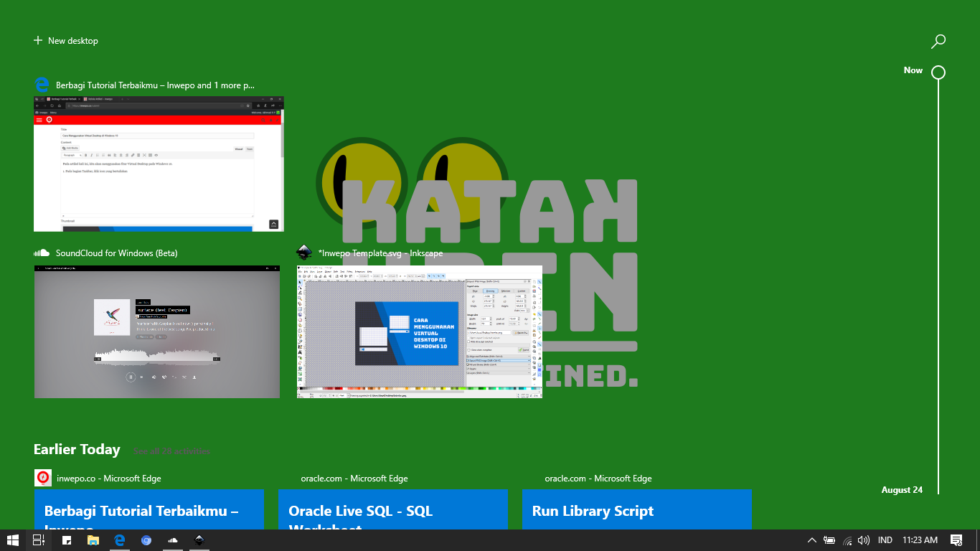This screenshot has width=980, height=551.
Task: Open the Run Library Script activity card
Action: [x=637, y=509]
